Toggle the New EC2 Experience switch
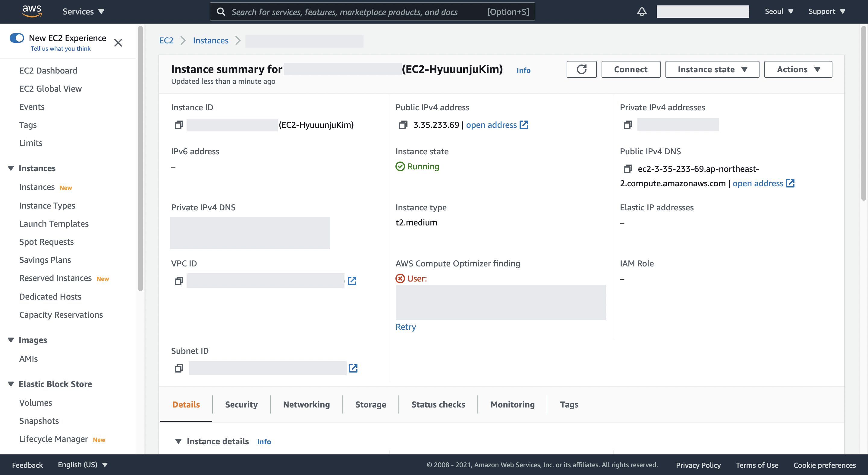The height and width of the screenshot is (475, 868). [17, 38]
